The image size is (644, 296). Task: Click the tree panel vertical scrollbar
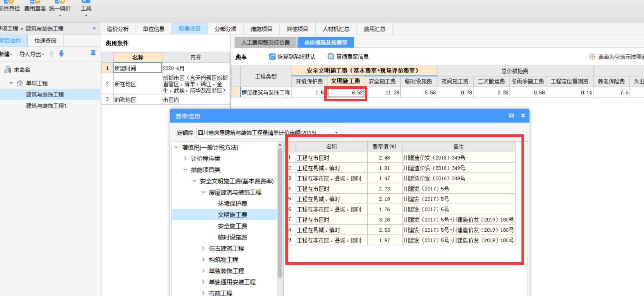(x=280, y=213)
